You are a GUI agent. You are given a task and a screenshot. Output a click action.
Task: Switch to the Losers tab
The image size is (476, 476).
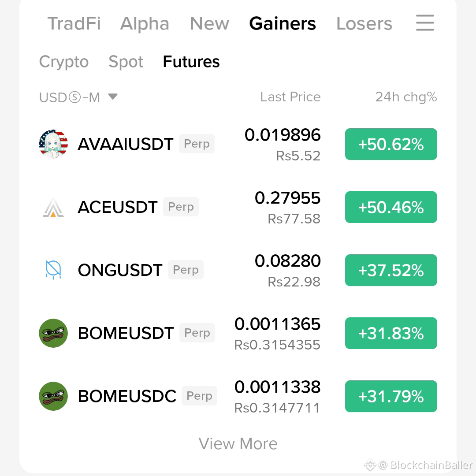pyautogui.click(x=364, y=23)
